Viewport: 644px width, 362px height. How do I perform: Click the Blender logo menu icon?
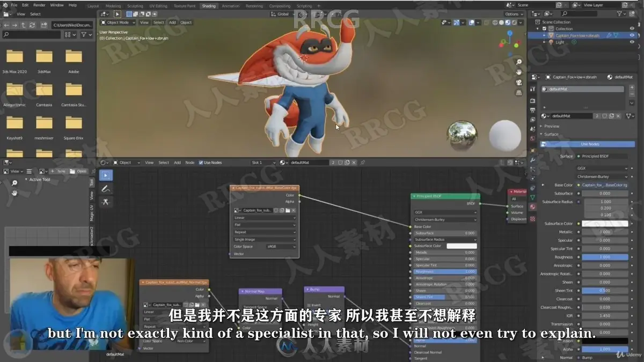(4, 5)
